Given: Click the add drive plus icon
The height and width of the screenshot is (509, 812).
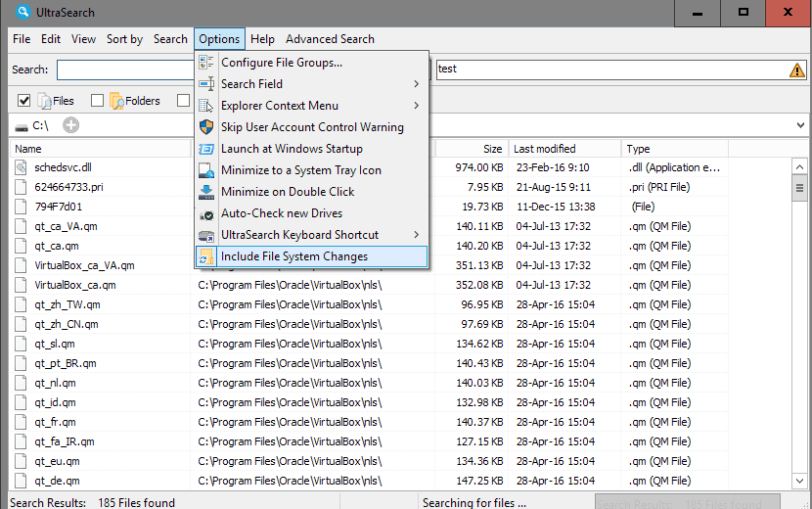Looking at the screenshot, I should (x=71, y=125).
